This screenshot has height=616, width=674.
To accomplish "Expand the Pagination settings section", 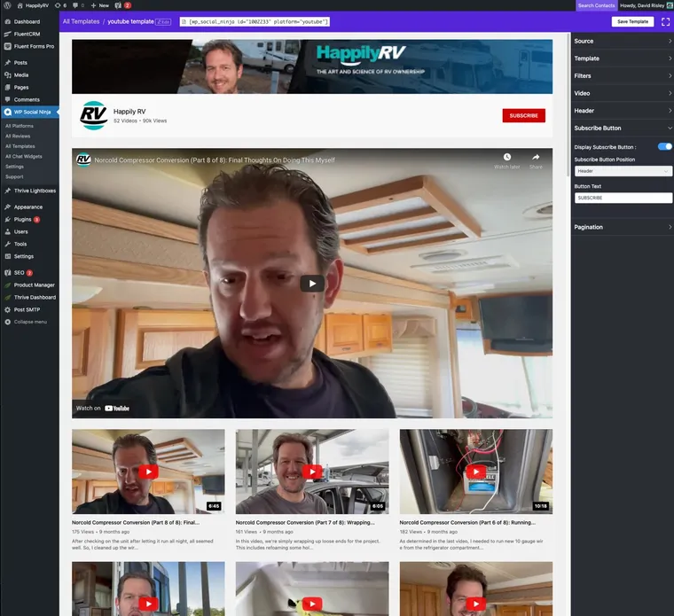I will [623, 227].
